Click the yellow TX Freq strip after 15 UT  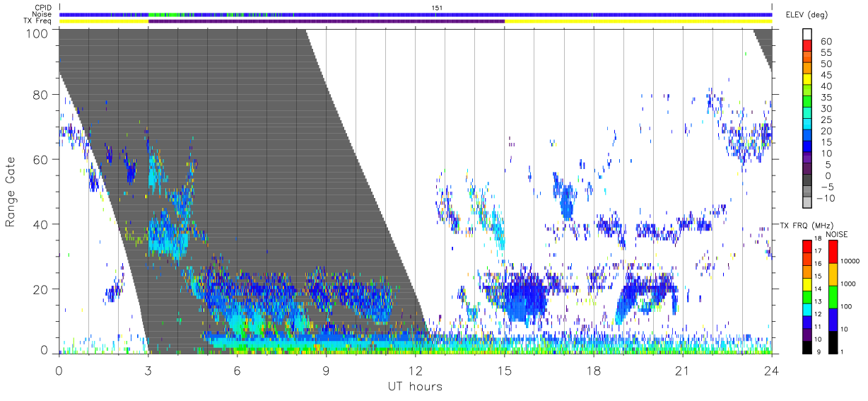638,21
